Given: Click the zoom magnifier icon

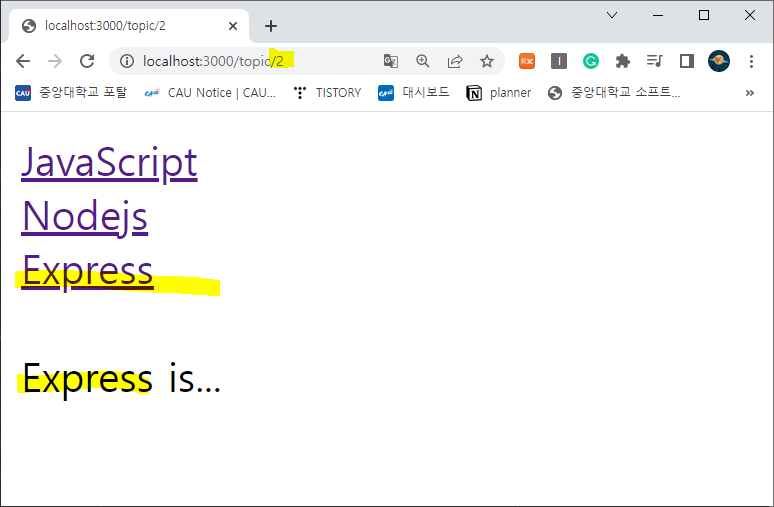Looking at the screenshot, I should coord(423,61).
